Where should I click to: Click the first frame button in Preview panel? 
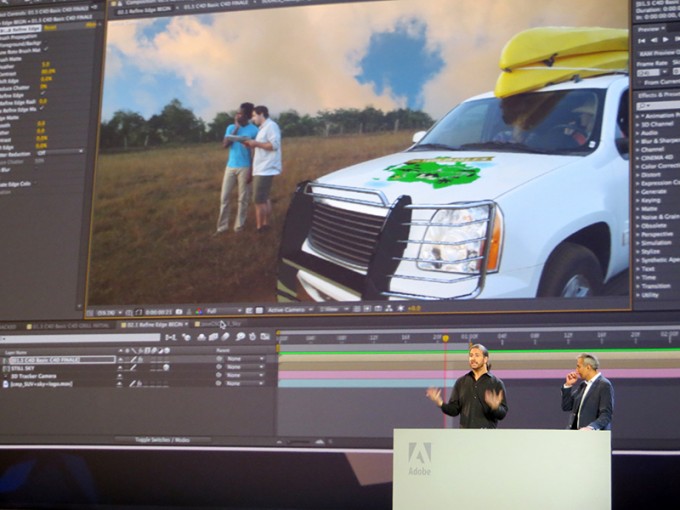tap(642, 40)
